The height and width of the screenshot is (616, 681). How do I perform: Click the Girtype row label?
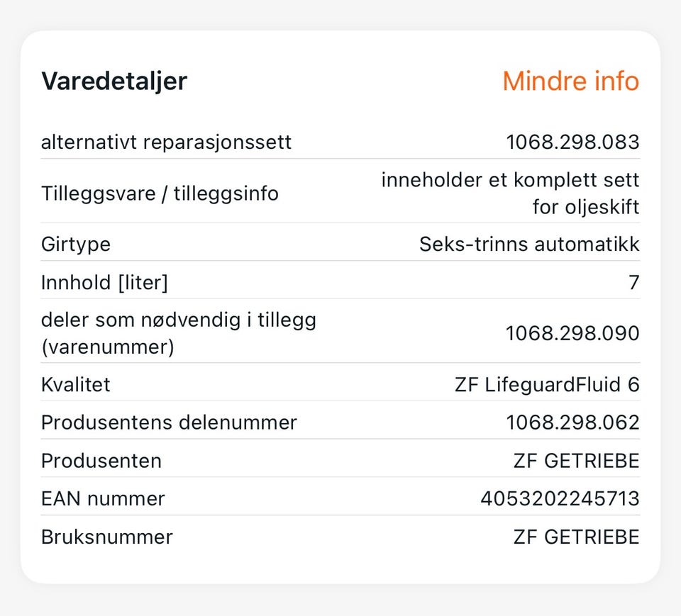point(76,245)
